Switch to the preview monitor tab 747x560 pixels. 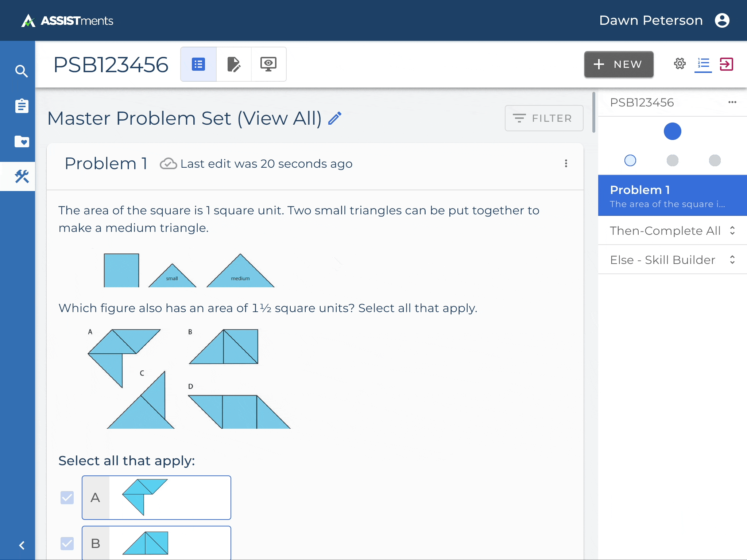click(x=268, y=65)
